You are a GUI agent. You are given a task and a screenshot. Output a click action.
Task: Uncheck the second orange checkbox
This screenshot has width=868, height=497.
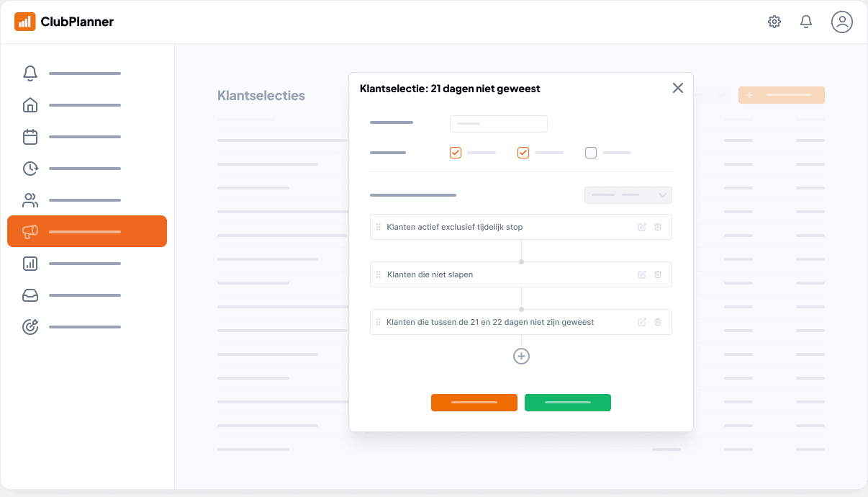point(523,153)
